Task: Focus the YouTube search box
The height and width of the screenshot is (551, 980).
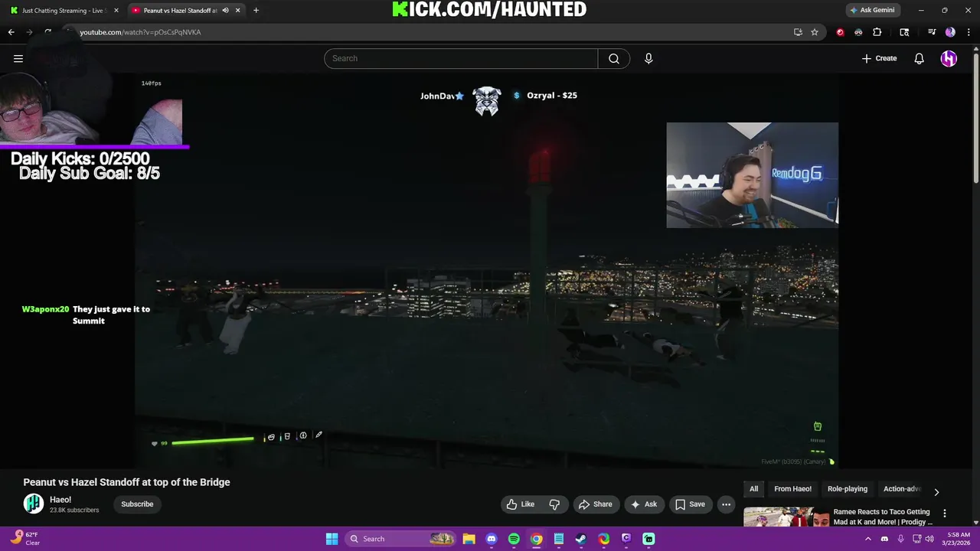Action: (x=461, y=58)
